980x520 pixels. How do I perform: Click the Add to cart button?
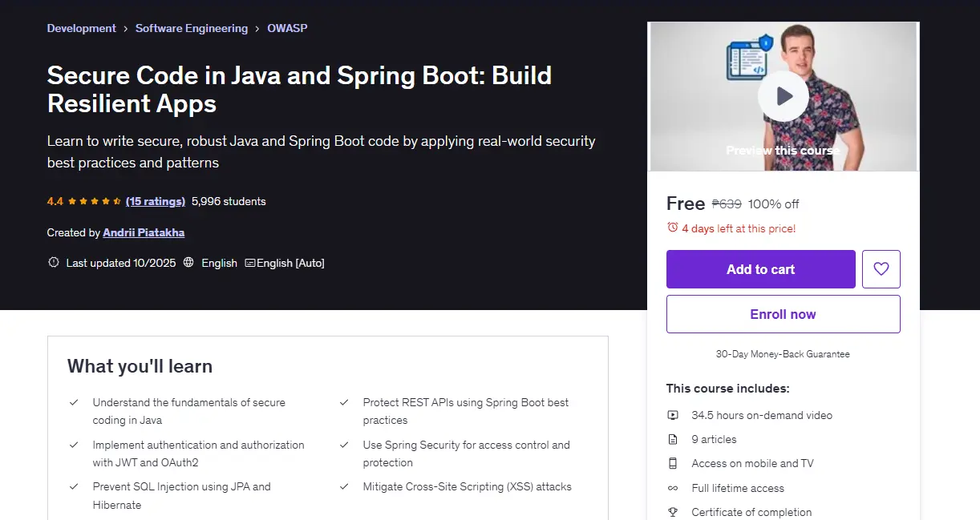[761, 269]
